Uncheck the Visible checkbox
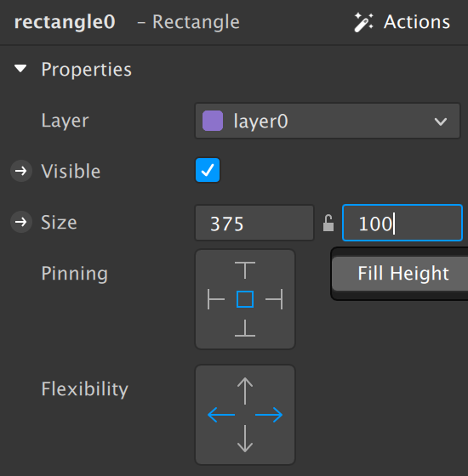The image size is (468, 476). tap(208, 170)
